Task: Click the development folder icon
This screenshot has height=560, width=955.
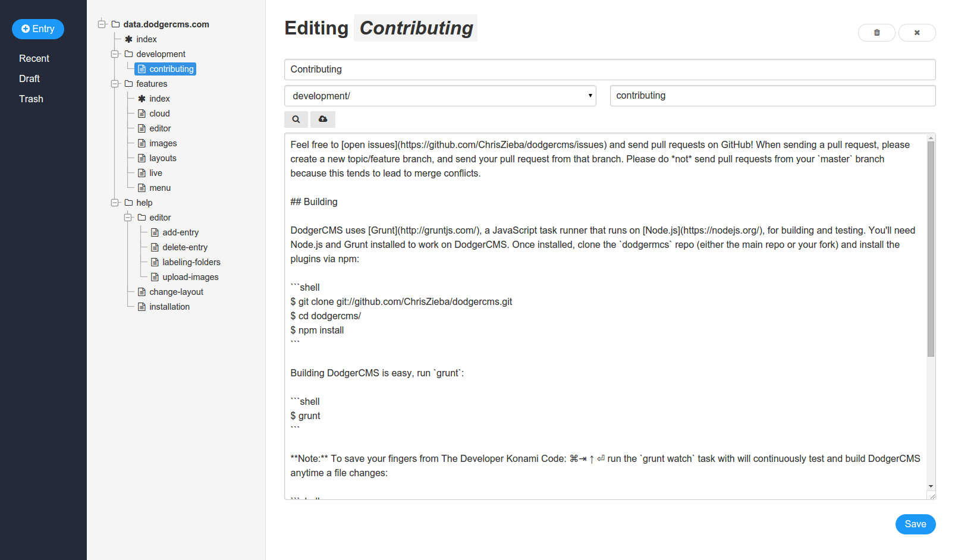Action: [x=128, y=54]
